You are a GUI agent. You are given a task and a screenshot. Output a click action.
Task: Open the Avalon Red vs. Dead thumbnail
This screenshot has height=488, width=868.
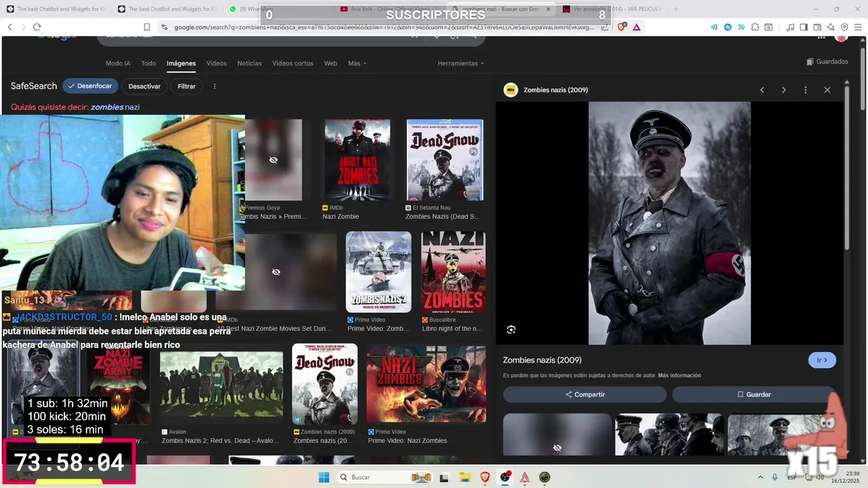coord(221,384)
